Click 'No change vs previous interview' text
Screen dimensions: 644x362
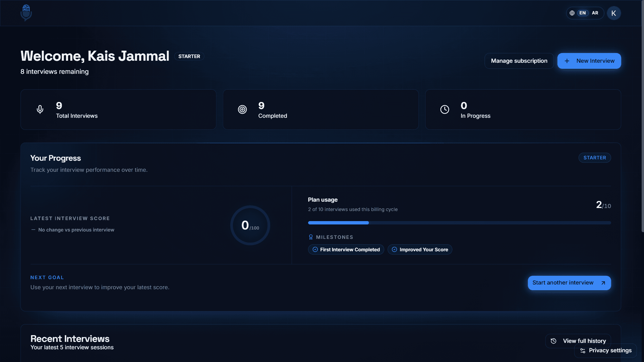[76, 230]
